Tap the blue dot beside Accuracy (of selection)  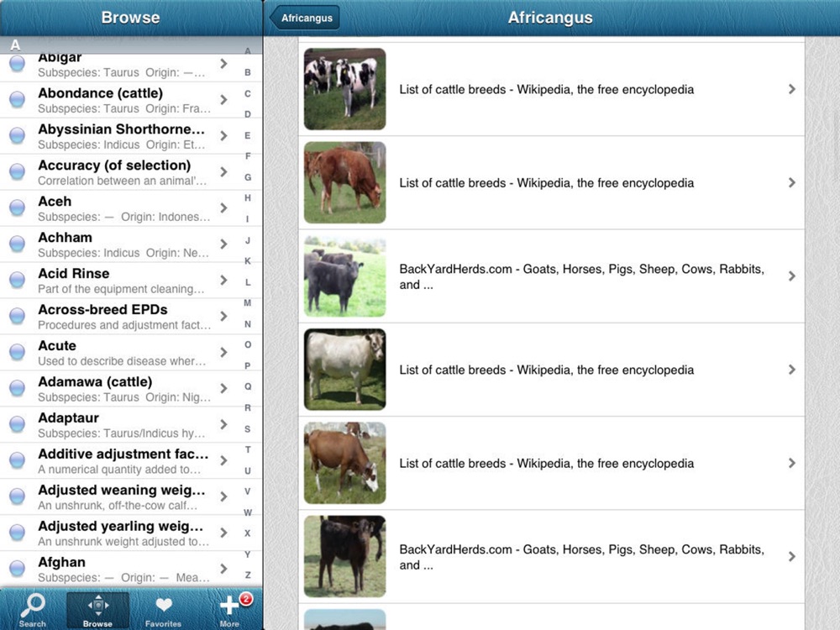click(17, 171)
